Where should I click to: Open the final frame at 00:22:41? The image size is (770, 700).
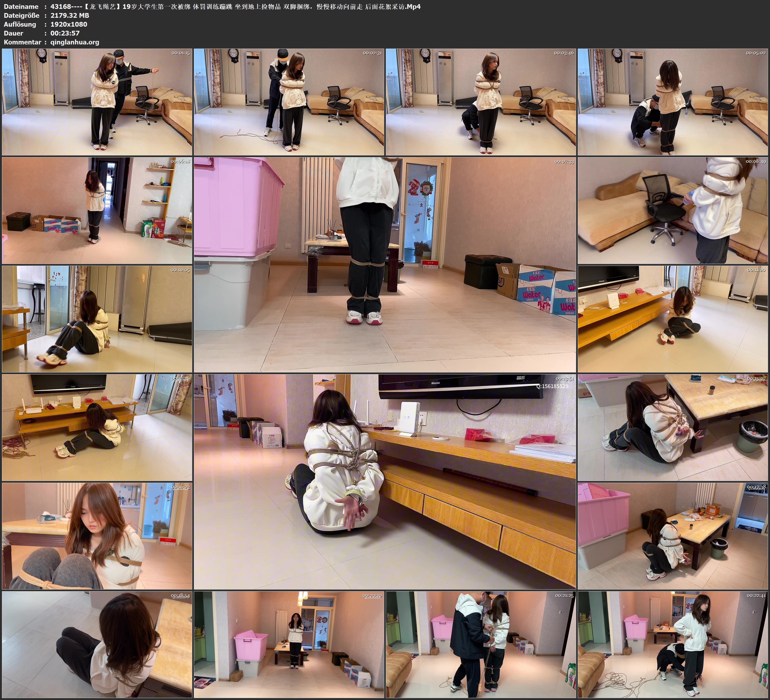coord(673,644)
